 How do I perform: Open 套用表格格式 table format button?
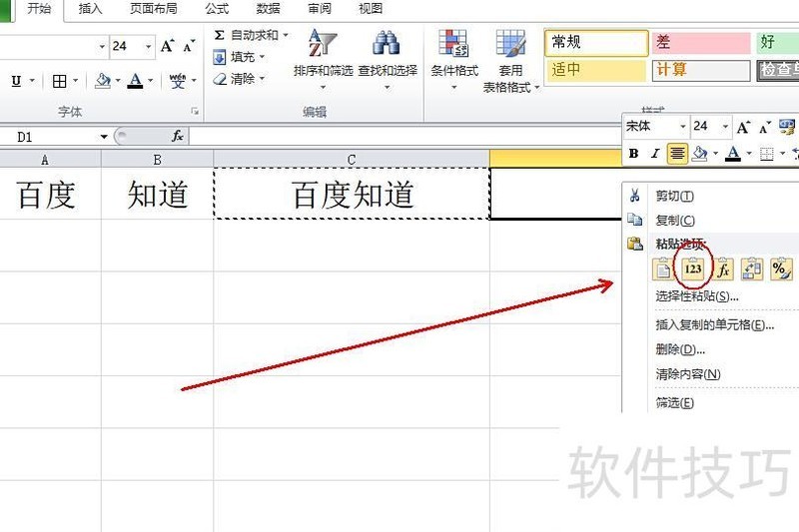pyautogui.click(x=511, y=61)
